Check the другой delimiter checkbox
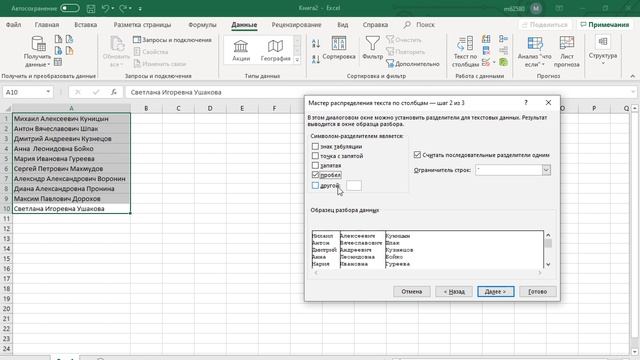Screen dimensions: 640x360 tap(315, 185)
